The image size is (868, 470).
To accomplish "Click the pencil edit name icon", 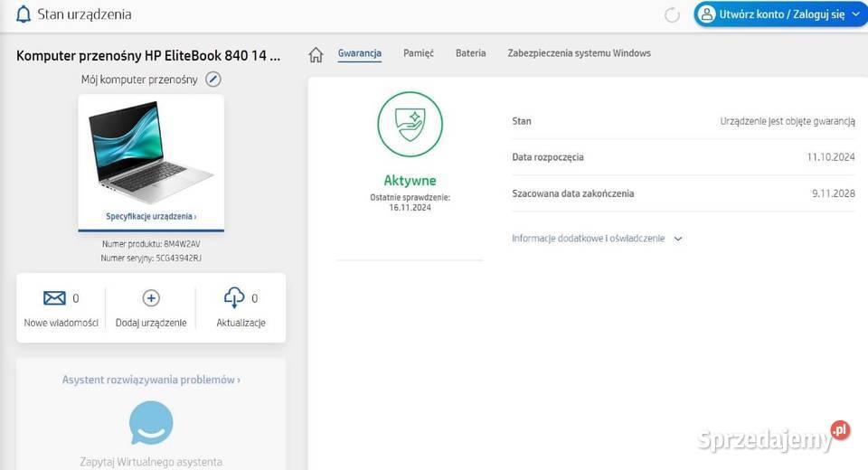I will click(x=212, y=80).
